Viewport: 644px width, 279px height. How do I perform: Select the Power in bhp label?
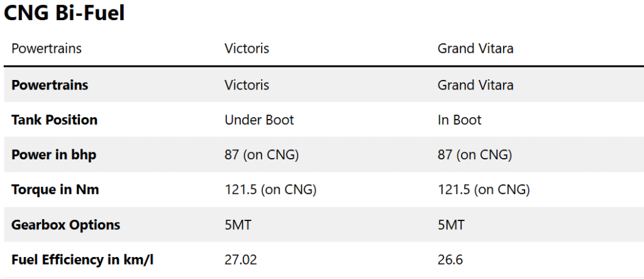[x=54, y=155]
